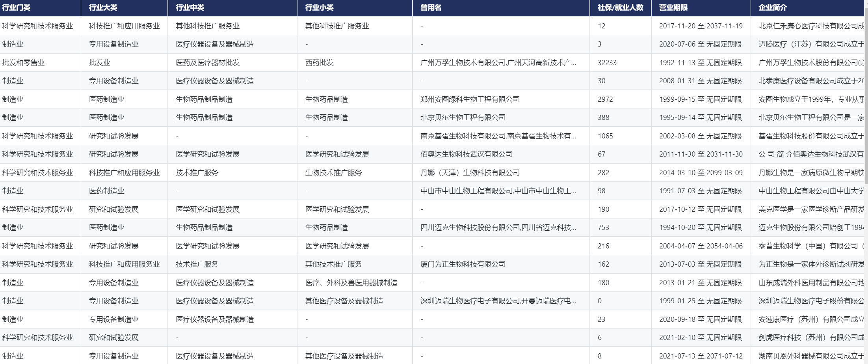Select the 基蛋生物科技股份有限公司 company intro
This screenshot has height=364, width=868.
[x=811, y=136]
